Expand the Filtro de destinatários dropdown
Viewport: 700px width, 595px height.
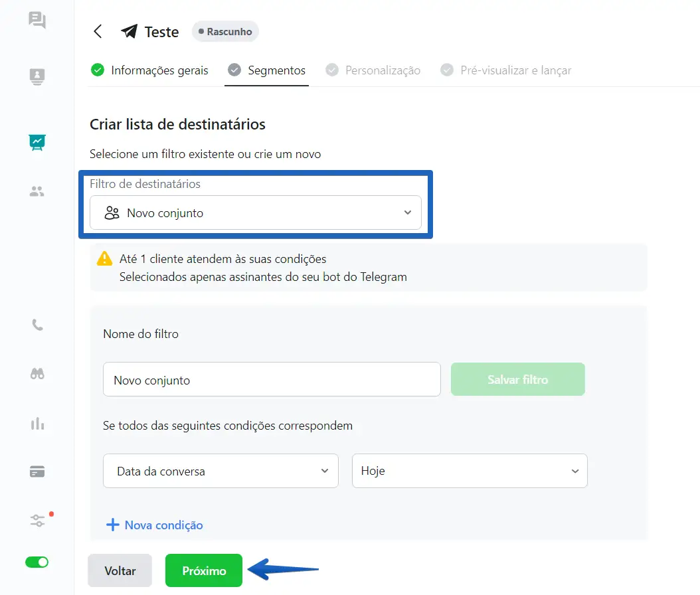tap(256, 213)
